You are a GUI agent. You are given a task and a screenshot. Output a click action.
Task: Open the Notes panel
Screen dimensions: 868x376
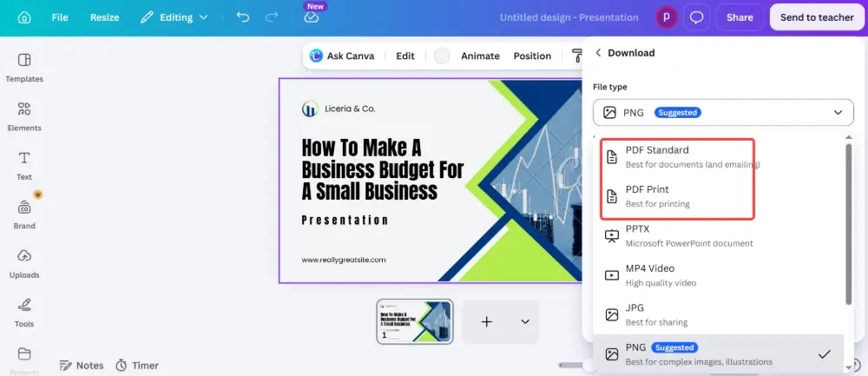pos(82,365)
